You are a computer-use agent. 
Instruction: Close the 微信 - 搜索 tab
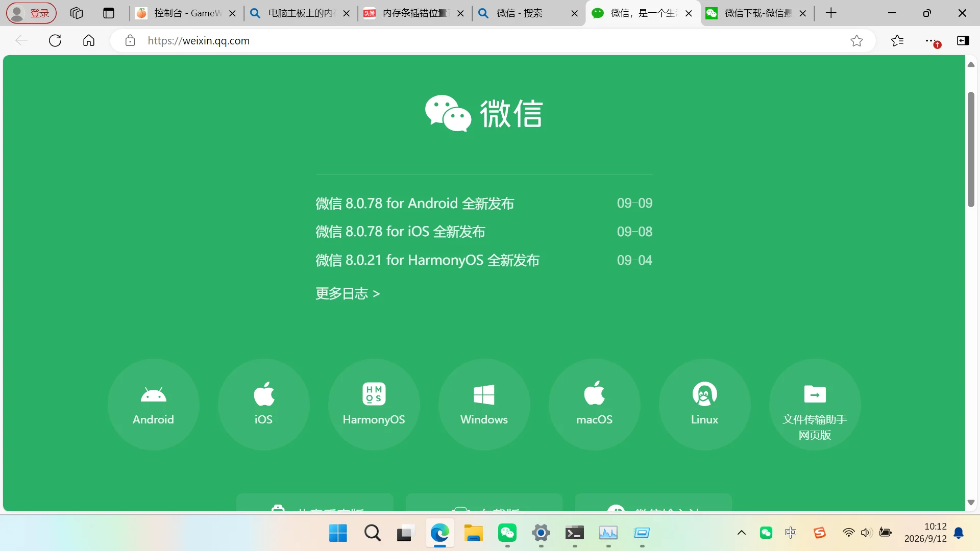[x=574, y=13]
